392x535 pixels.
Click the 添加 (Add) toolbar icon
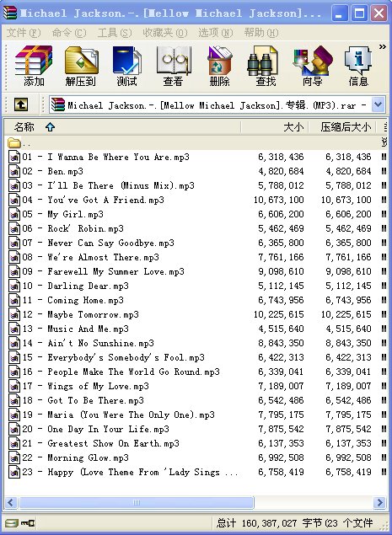pos(34,66)
